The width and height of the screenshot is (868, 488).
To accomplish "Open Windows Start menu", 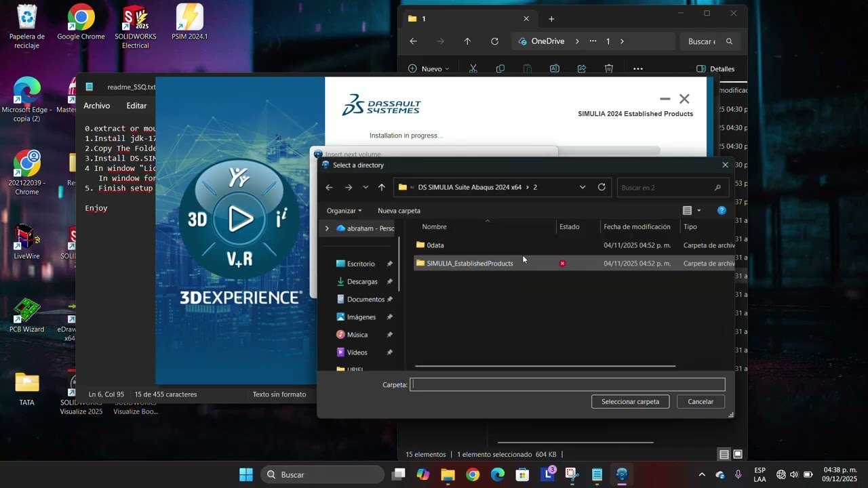I will pyautogui.click(x=246, y=474).
